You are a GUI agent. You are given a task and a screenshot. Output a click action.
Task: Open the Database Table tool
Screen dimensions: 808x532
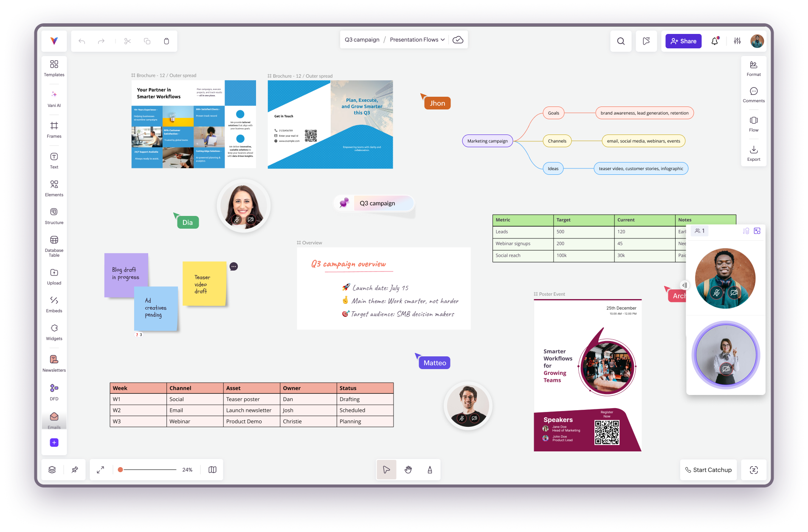[x=54, y=246]
